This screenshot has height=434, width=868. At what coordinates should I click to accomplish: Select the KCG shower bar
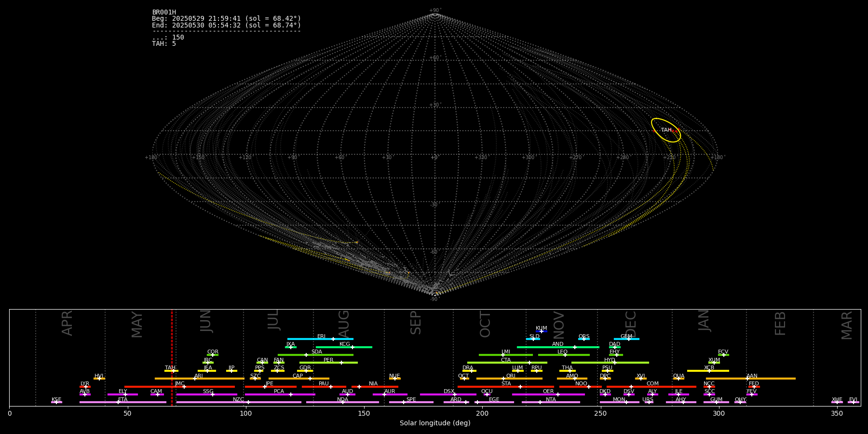point(344,347)
